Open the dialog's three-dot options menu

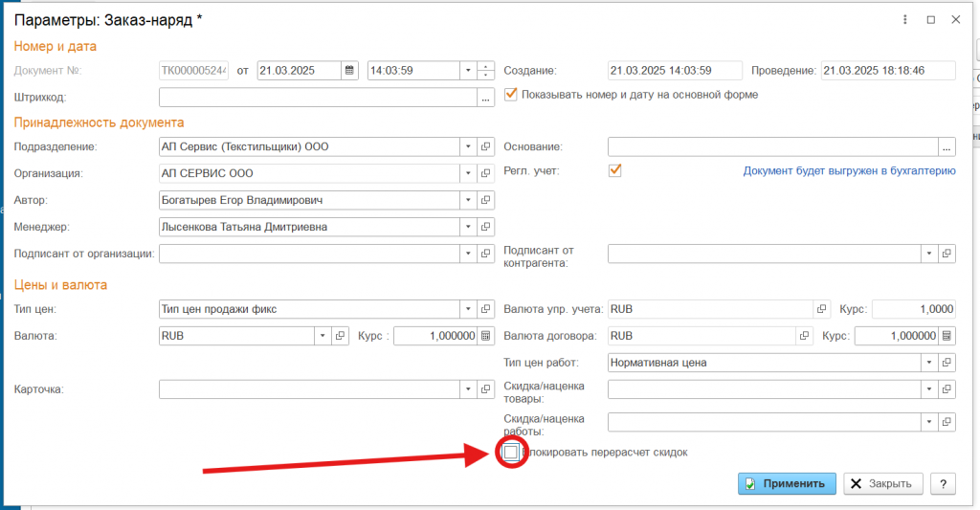tap(905, 19)
